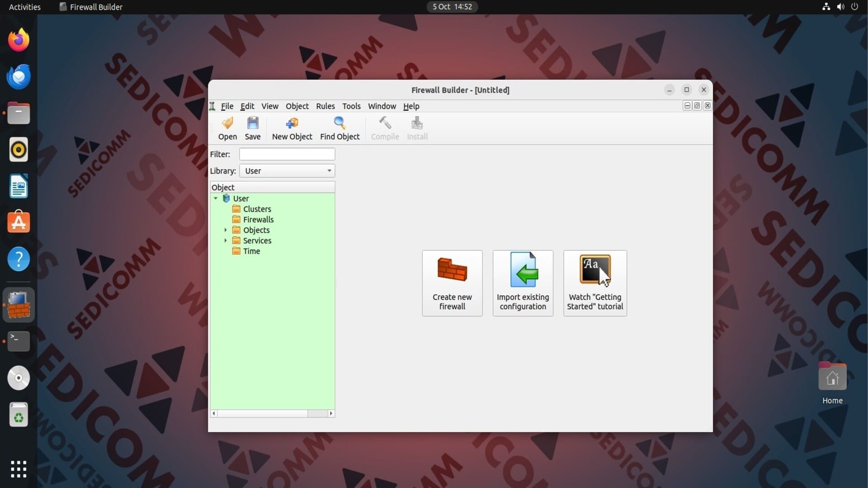Launch Firefox from the dock
Viewport: 868px width, 488px height.
click(19, 40)
